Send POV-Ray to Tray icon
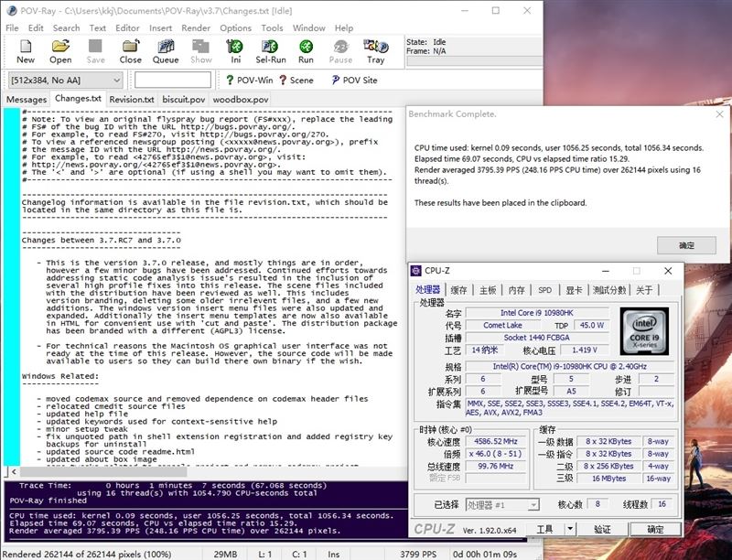 376,52
